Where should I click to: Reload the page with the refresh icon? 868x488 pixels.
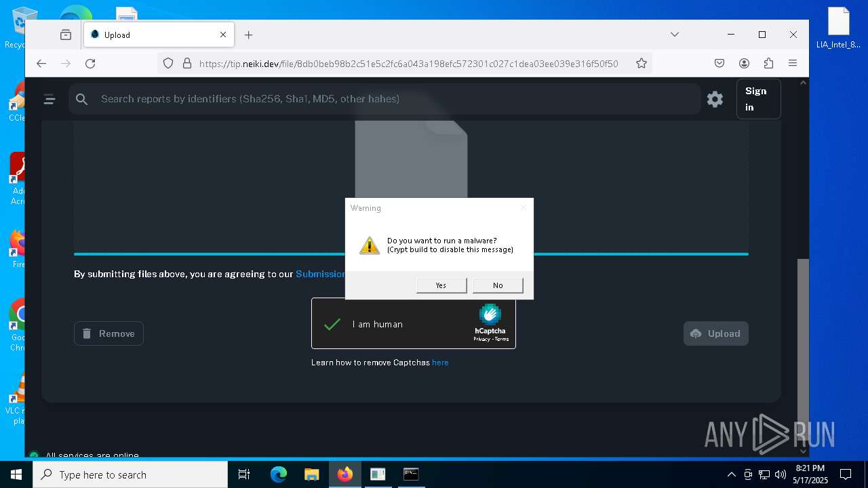(x=90, y=64)
